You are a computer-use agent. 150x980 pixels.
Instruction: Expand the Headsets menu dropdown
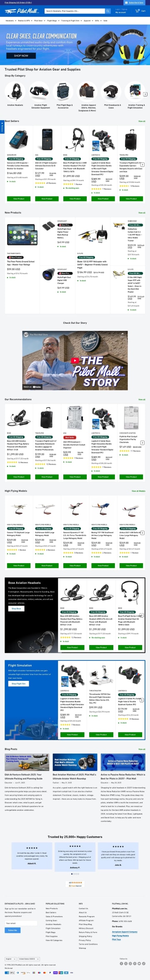pyautogui.click(x=11, y=20)
